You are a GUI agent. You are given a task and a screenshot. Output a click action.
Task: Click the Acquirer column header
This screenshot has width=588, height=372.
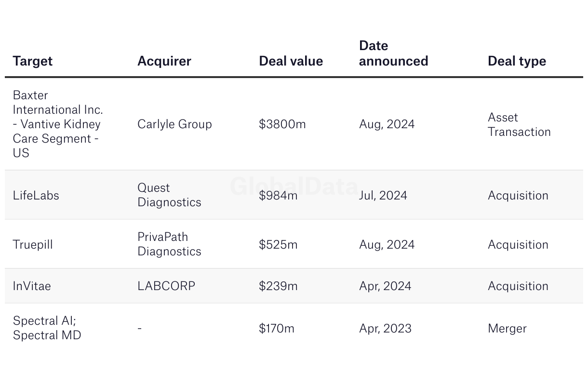pos(164,61)
